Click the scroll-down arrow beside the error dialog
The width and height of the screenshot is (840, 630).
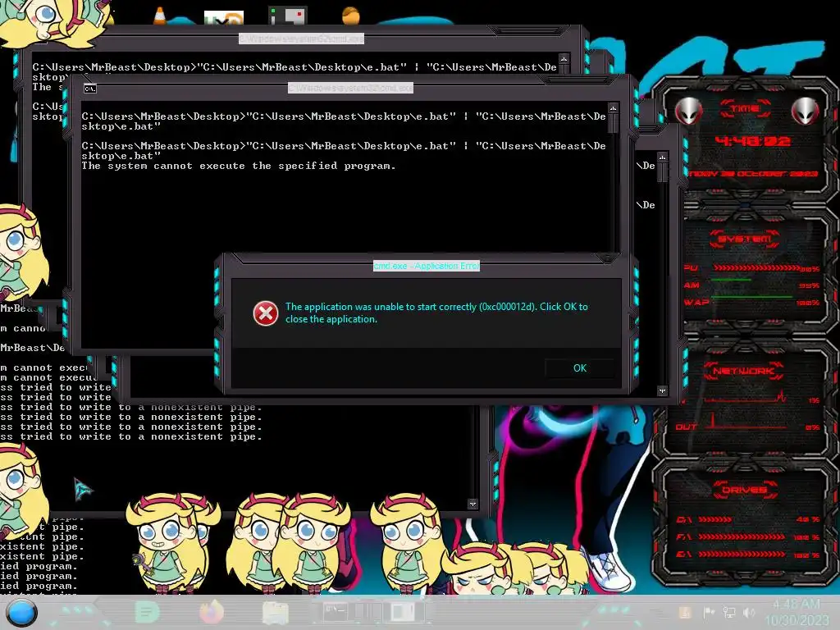click(662, 390)
